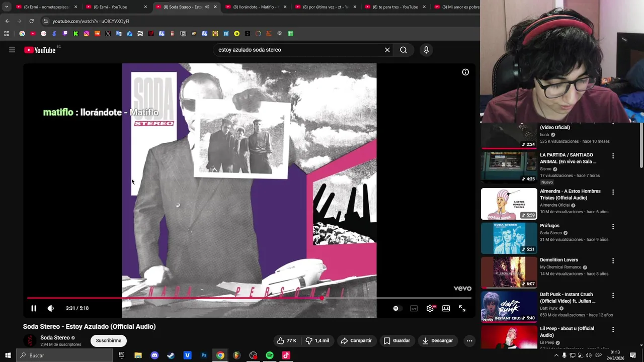Open options menu for Demolition Lovers
Screen dimensions: 644x362
[x=613, y=261]
